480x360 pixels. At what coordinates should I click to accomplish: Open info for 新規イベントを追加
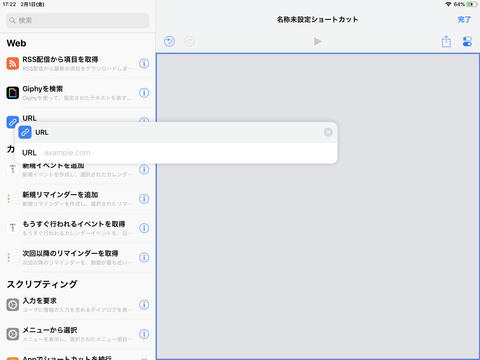tap(144, 169)
